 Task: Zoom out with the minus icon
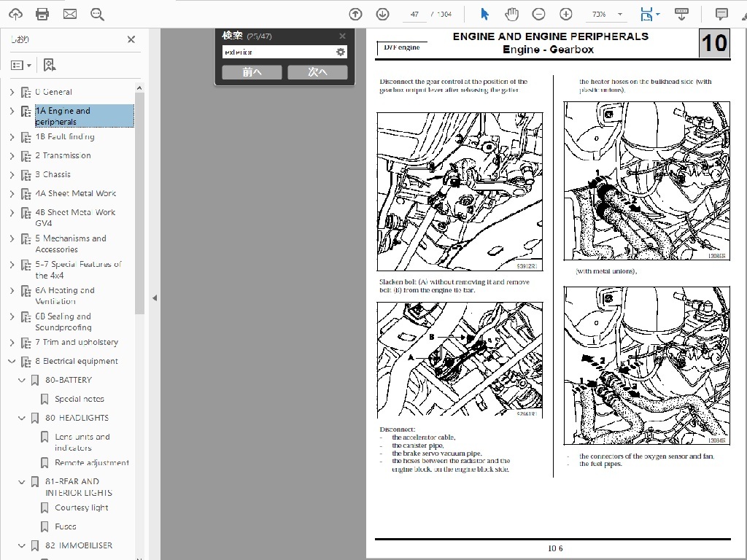coord(539,15)
